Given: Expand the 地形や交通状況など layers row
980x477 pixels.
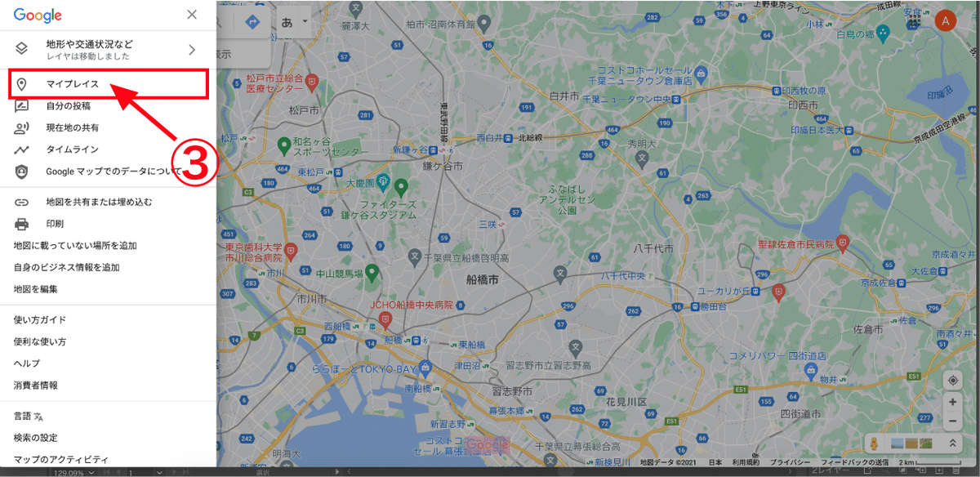Looking at the screenshot, I should tap(108, 49).
